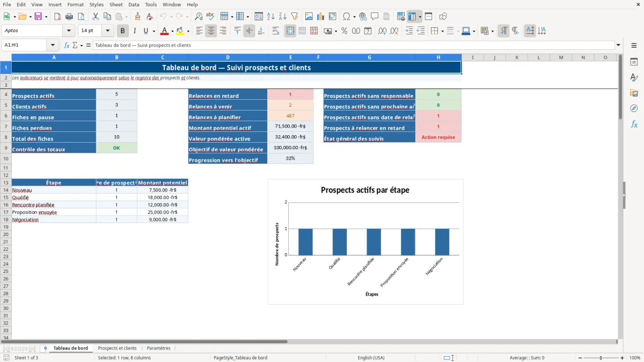The width and height of the screenshot is (644, 362).
Task: Insert comment speech bubble icon
Action: (x=375, y=17)
